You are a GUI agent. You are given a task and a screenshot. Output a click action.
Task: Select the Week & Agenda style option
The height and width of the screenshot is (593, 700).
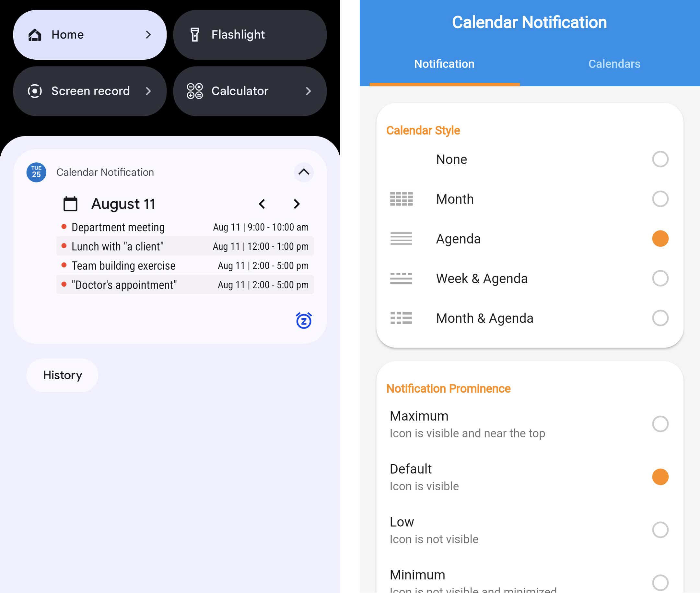click(659, 278)
